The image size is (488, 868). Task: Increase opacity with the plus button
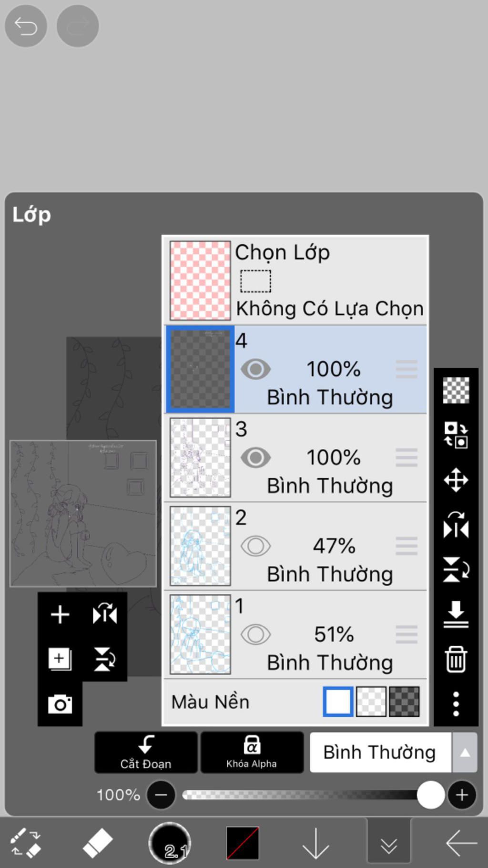click(x=461, y=795)
